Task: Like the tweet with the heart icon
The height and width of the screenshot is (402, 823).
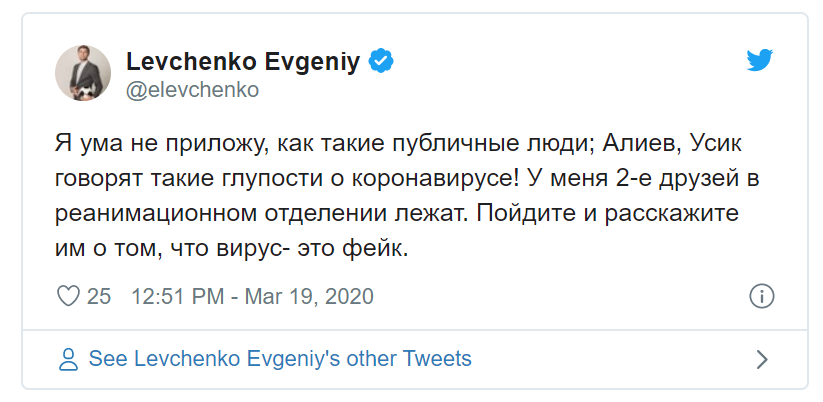Action: 68,296
